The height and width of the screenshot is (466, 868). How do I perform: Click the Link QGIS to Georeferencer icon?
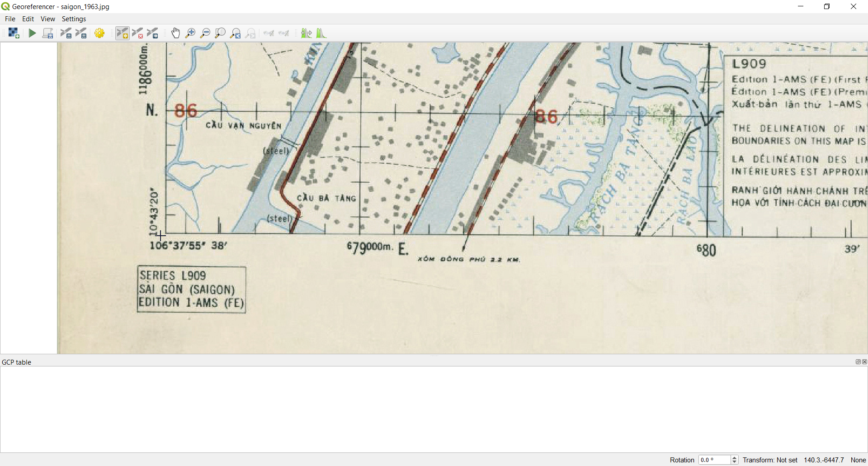point(284,33)
